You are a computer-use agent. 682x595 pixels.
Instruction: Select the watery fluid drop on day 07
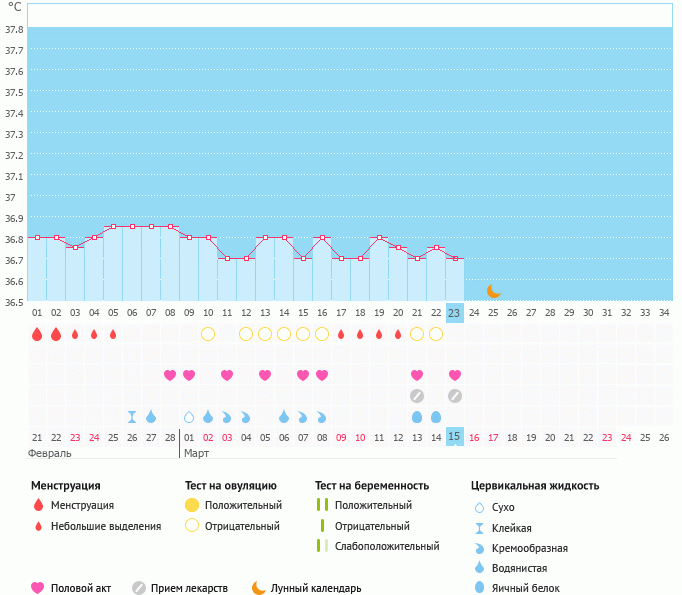click(x=151, y=416)
